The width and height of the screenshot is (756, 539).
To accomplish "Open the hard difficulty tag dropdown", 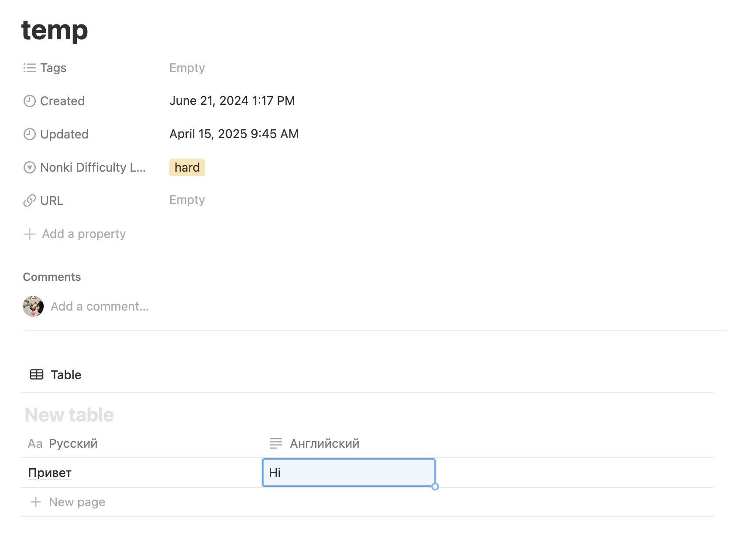I will point(187,167).
